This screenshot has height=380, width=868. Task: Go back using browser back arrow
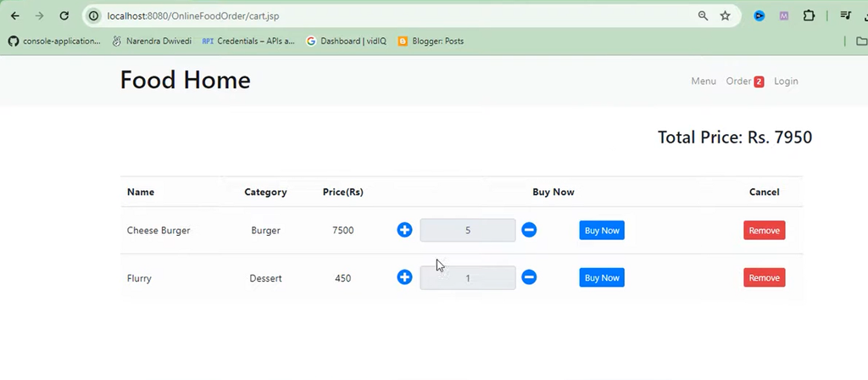[x=15, y=16]
